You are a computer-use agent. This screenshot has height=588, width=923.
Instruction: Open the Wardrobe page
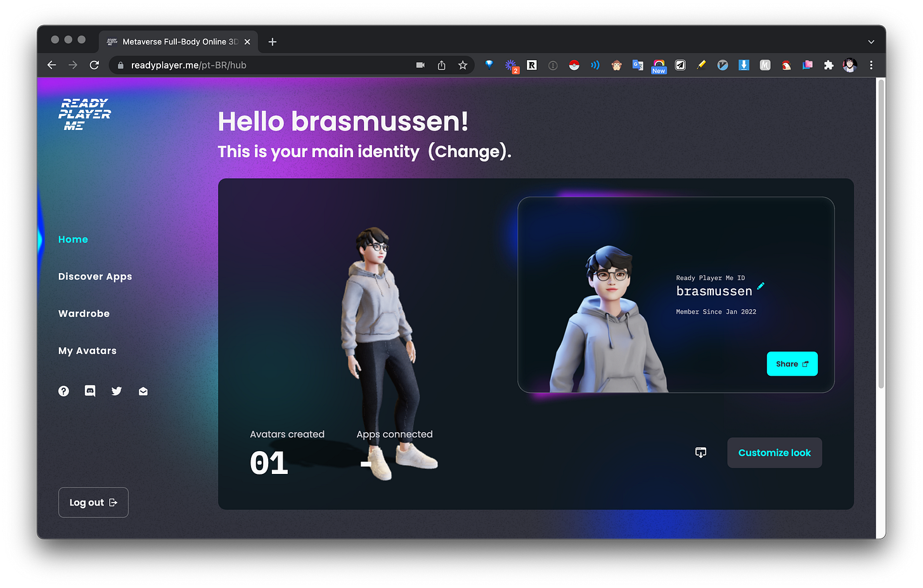(84, 314)
